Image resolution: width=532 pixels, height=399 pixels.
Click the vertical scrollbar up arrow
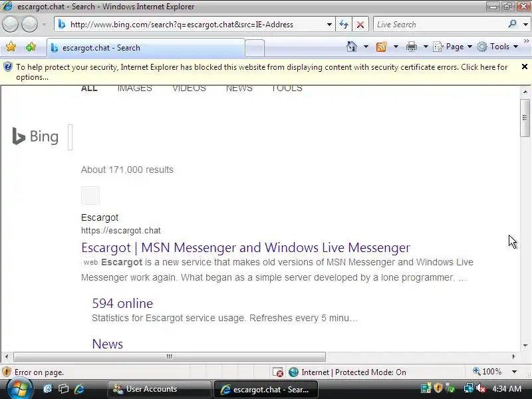pos(525,92)
